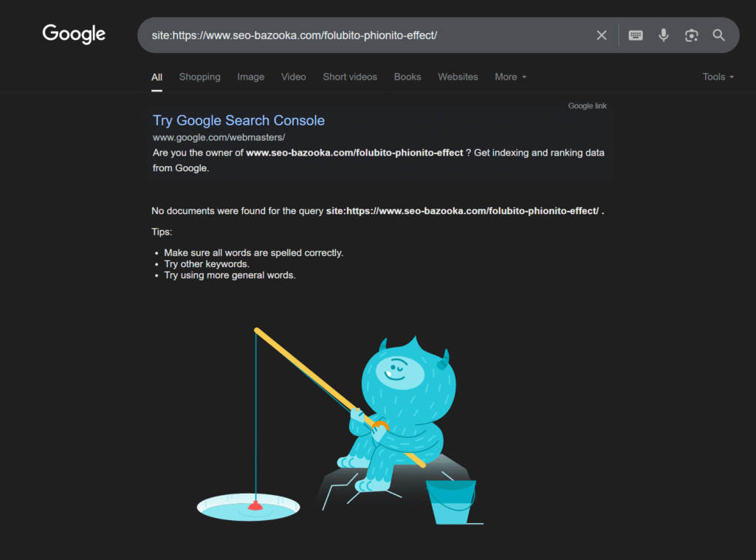
Task: Select the Video tab
Action: coord(293,77)
